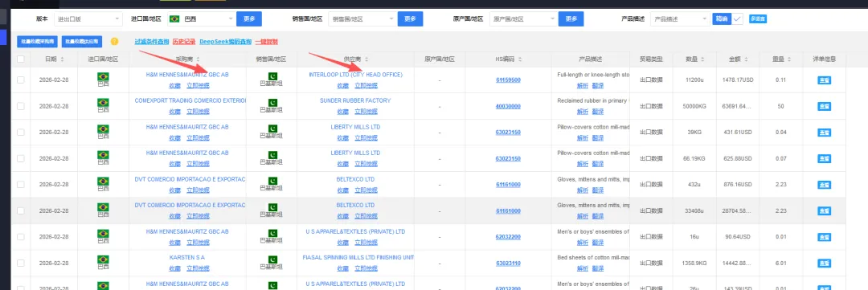Check the LIBERTY MILLS 66.19KG row checkbox
Viewport: 868px width, 290px height.
(x=20, y=158)
